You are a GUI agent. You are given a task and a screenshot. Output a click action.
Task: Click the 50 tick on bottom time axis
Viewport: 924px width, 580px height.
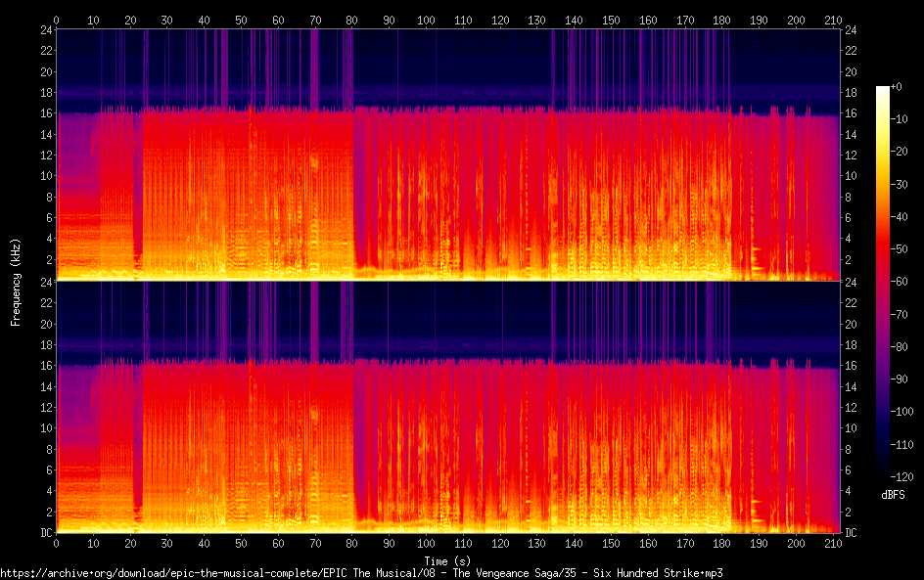(x=241, y=543)
